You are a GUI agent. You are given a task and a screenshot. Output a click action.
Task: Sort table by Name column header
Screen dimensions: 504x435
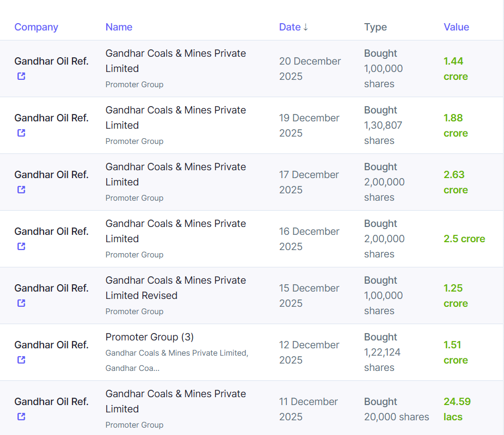click(x=119, y=27)
